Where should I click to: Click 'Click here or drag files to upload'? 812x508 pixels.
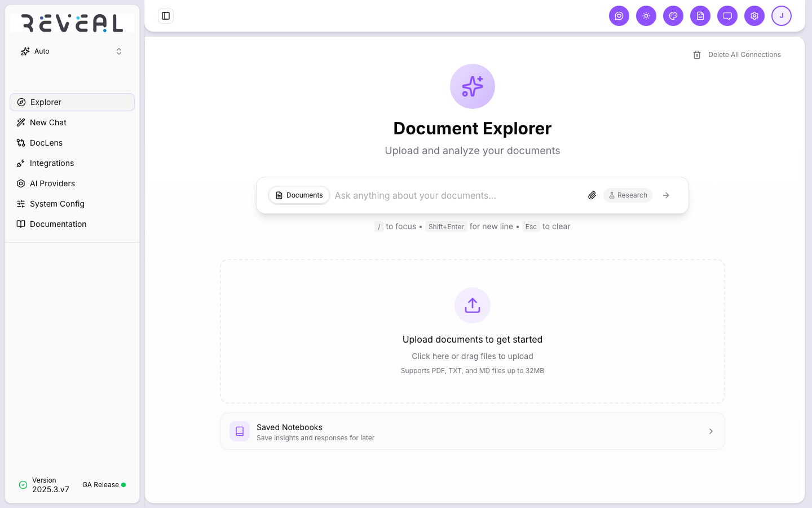coord(473,356)
